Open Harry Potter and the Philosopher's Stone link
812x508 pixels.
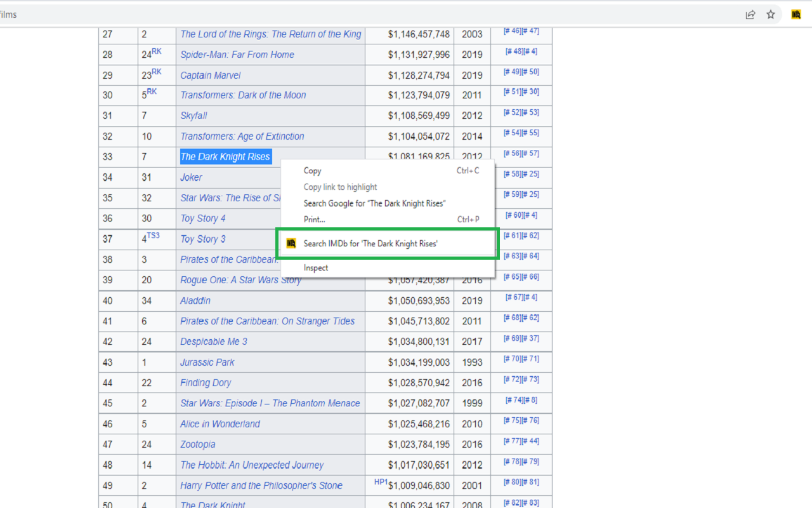pyautogui.click(x=261, y=486)
